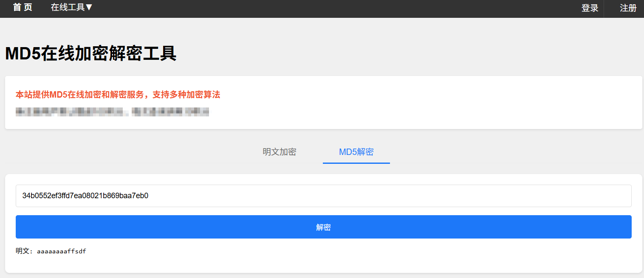Viewport: 644px width, 278px height.
Task: Click the red 本站提供MD5在线加密和解密服务 heading
Action: [118, 95]
